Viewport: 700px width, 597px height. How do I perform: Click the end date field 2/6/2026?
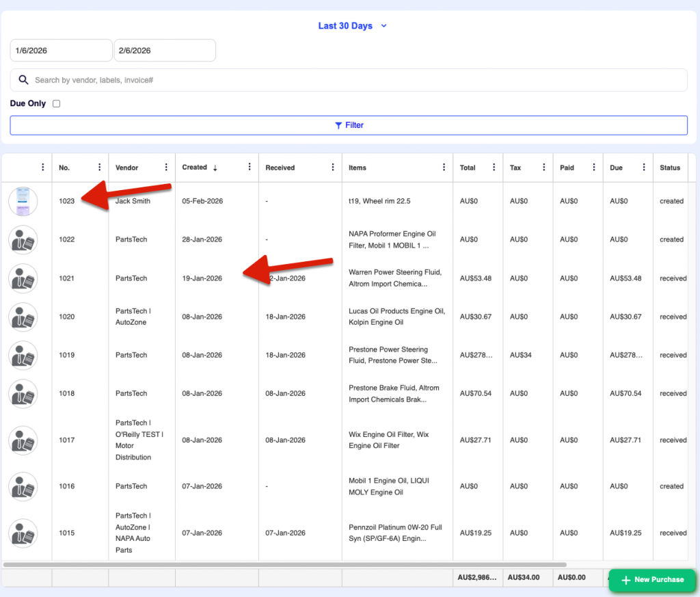coord(165,51)
